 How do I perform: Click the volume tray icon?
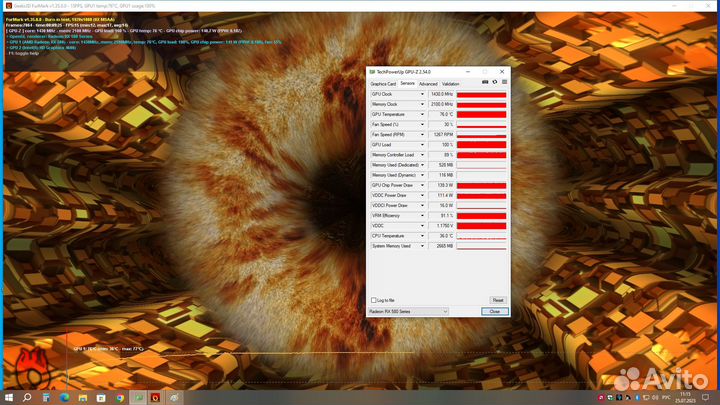pyautogui.click(x=655, y=397)
